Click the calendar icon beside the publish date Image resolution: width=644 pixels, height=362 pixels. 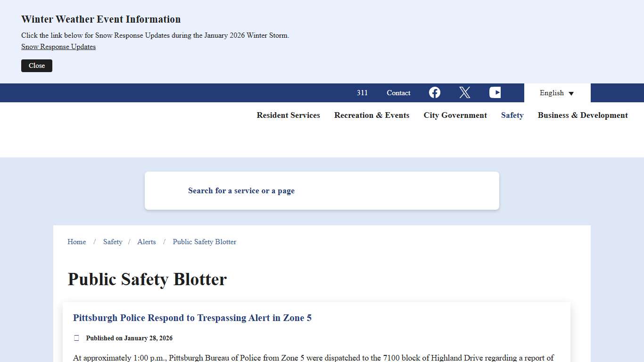(x=76, y=338)
